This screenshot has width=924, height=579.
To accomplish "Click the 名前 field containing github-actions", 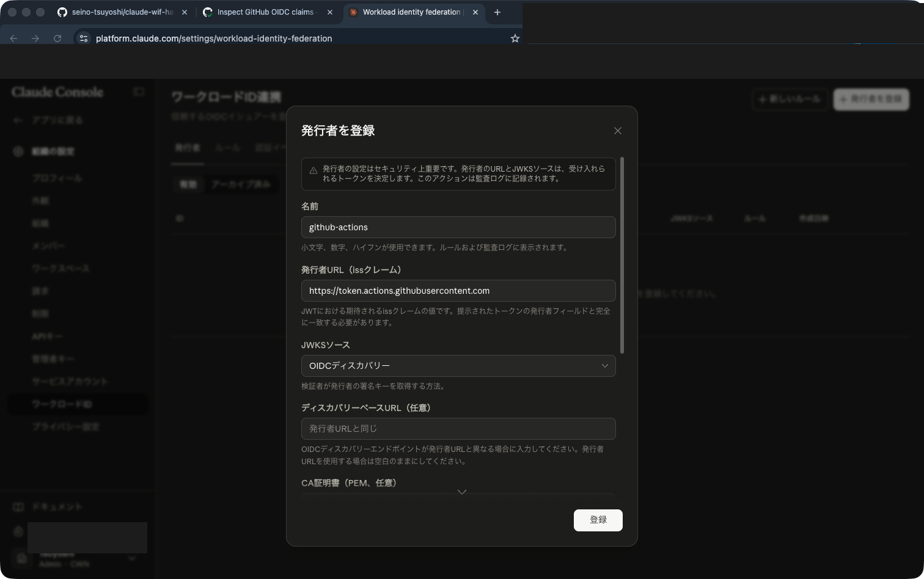I will pyautogui.click(x=458, y=227).
